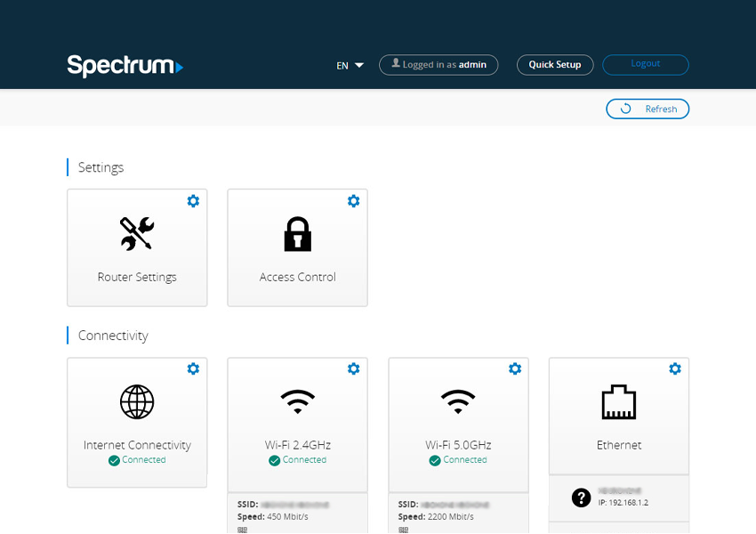
Task: Click the Wi-Fi 5.0GHz SSID field
Action: click(444, 505)
